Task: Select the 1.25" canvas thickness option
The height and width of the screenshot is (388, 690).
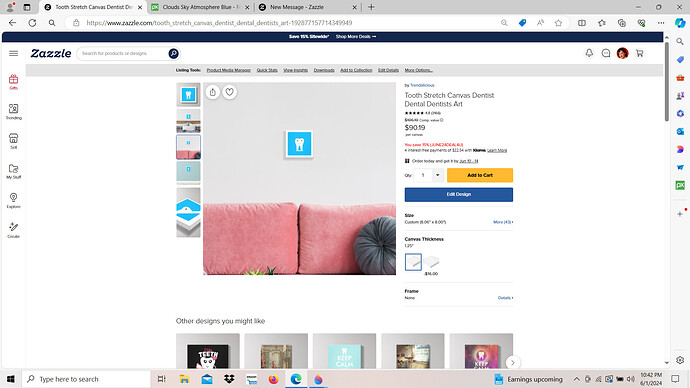Action: tap(413, 262)
